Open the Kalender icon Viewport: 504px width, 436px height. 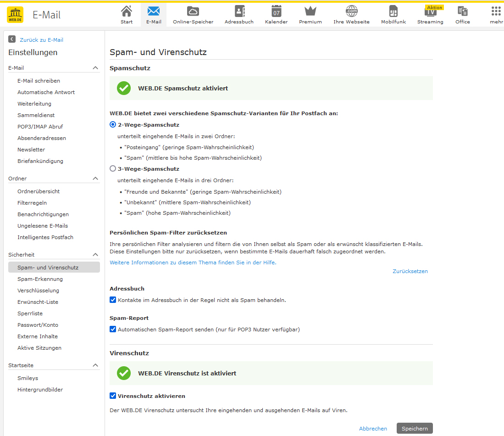(276, 11)
